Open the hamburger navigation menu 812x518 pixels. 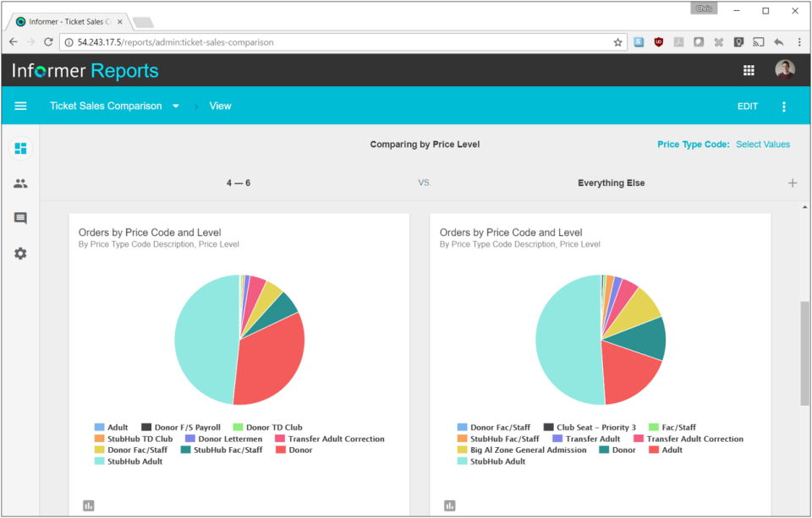[20, 106]
